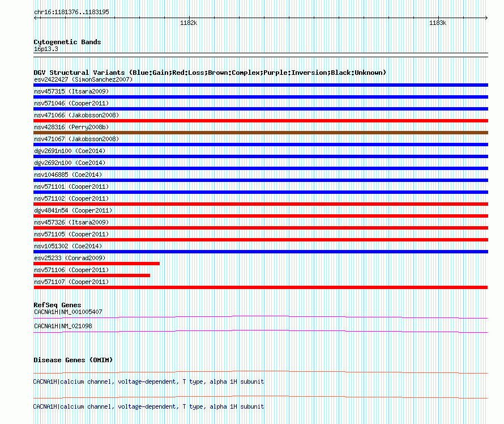This screenshot has height=424, width=504.
Task: Click the blue bar under dgv2692n100
Action: click(260, 168)
